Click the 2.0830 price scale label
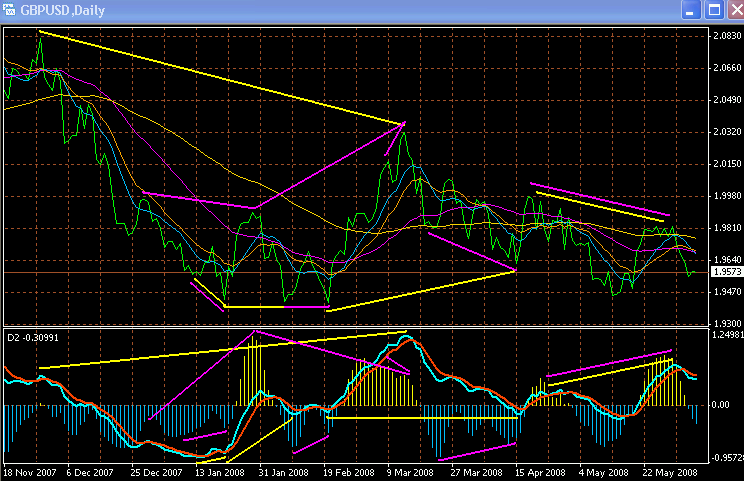Image resolution: width=744 pixels, height=482 pixels. click(727, 36)
